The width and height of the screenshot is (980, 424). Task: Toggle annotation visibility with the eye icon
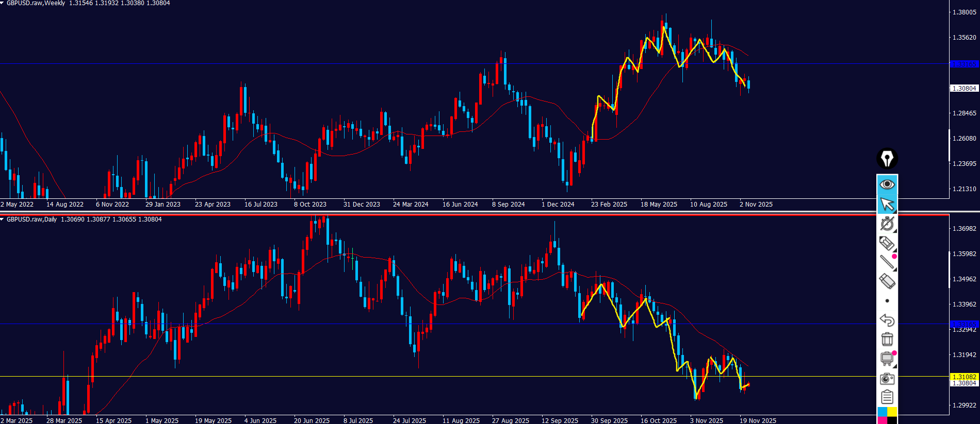click(x=887, y=184)
